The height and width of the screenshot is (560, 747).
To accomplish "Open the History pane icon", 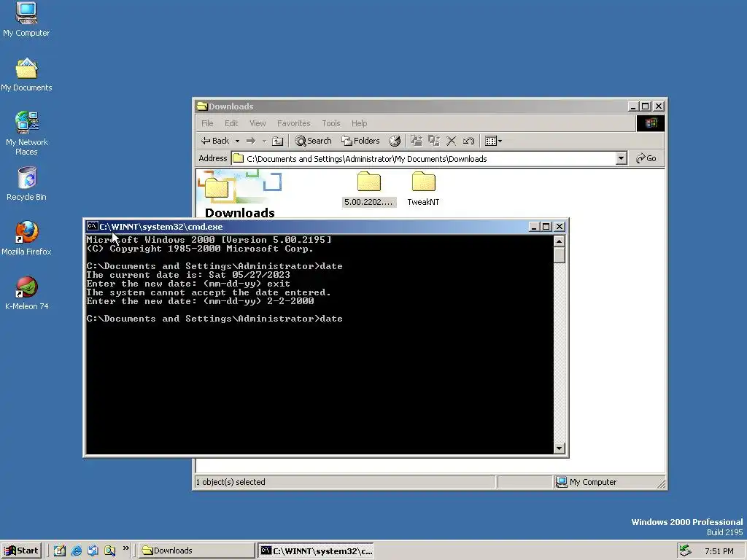I will pyautogui.click(x=395, y=141).
